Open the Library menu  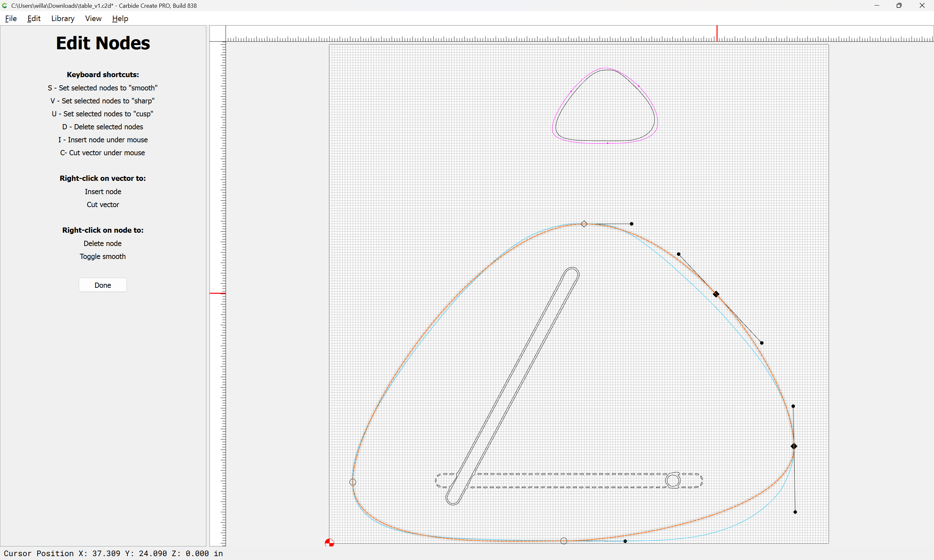point(63,18)
